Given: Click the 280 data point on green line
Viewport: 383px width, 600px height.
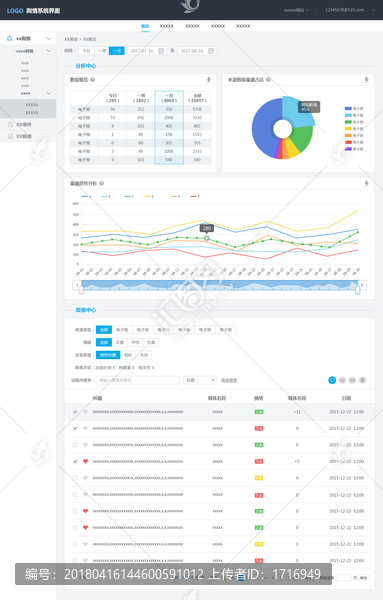Looking at the screenshot, I should [x=207, y=238].
